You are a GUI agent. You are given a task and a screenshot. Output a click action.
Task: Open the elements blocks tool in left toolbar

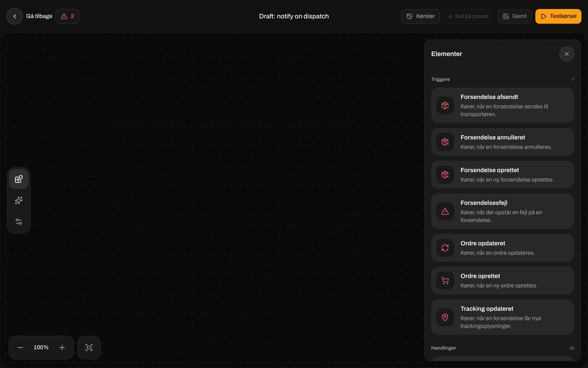point(19,179)
